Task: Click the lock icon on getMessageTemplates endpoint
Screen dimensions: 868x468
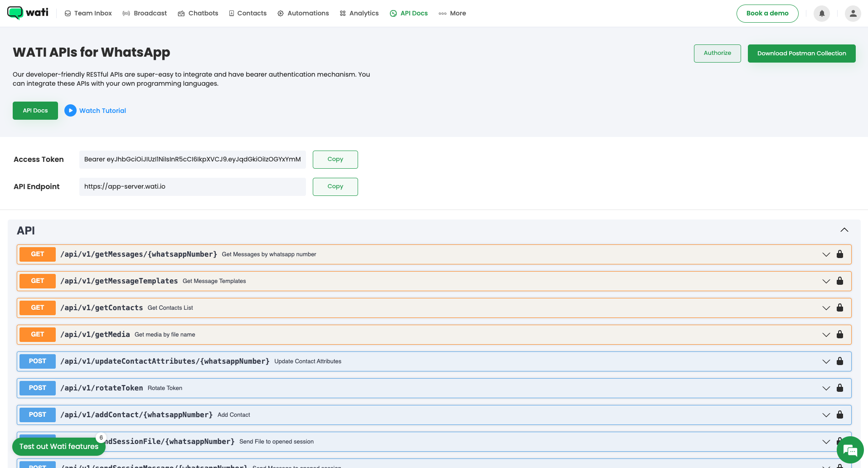Action: (840, 281)
